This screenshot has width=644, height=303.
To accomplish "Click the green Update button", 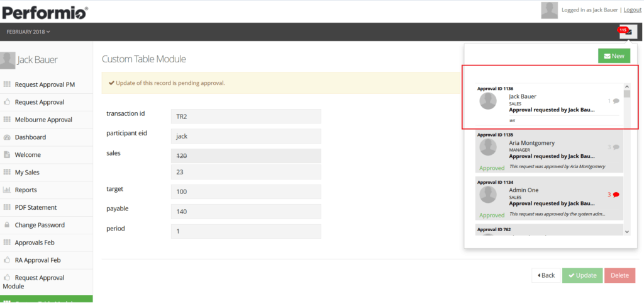I will point(582,275).
